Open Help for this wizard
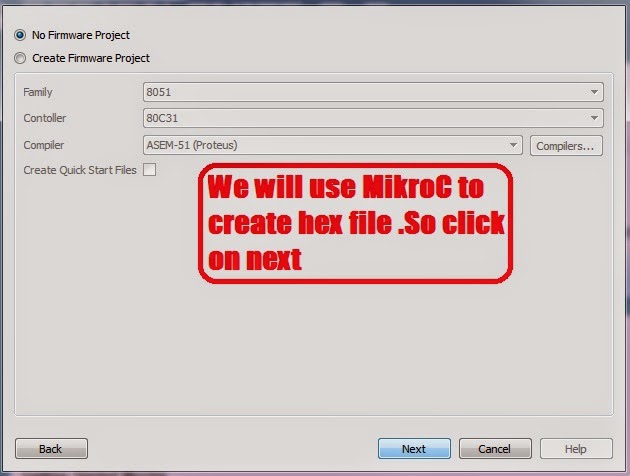 576,448
